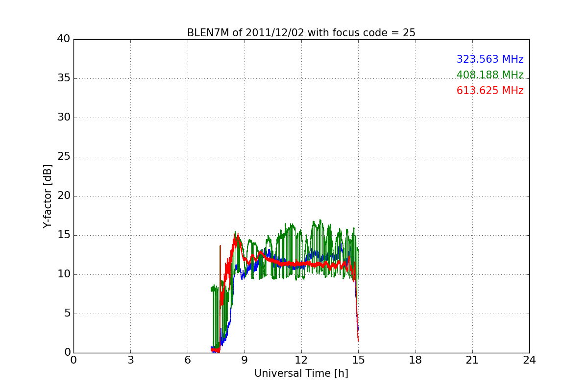The image size is (588, 392).
Task: Click the y-axis tick label 10
Action: (x=64, y=274)
